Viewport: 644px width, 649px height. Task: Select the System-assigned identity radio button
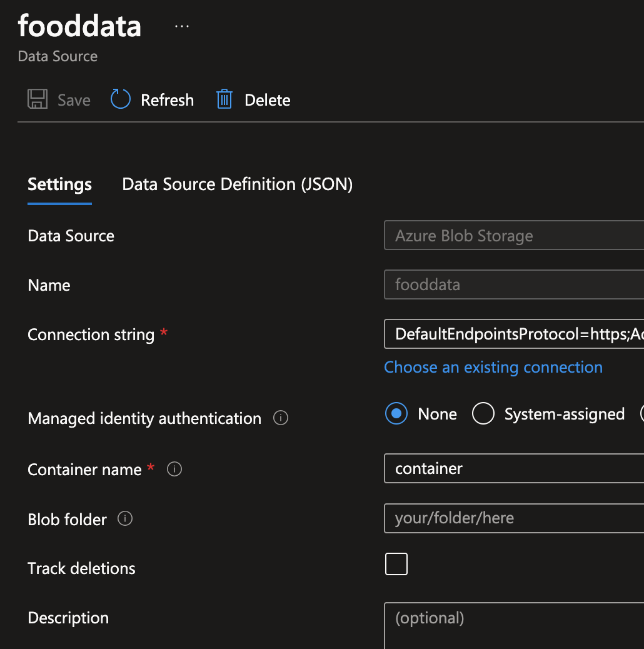pyautogui.click(x=483, y=413)
